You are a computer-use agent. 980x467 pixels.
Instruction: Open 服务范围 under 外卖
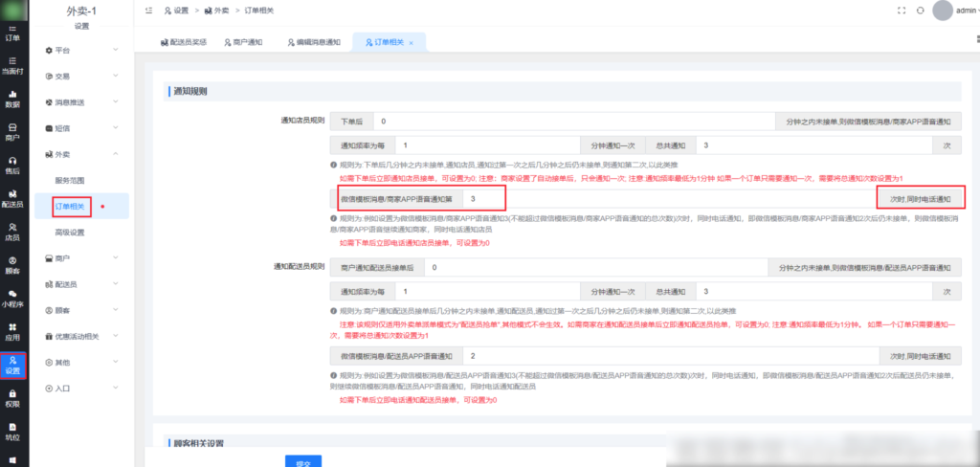point(69,180)
